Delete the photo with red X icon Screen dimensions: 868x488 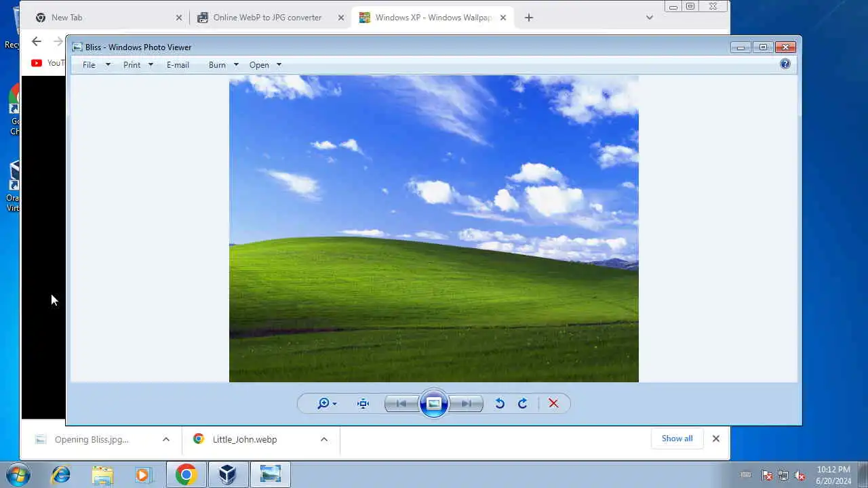[553, 404]
